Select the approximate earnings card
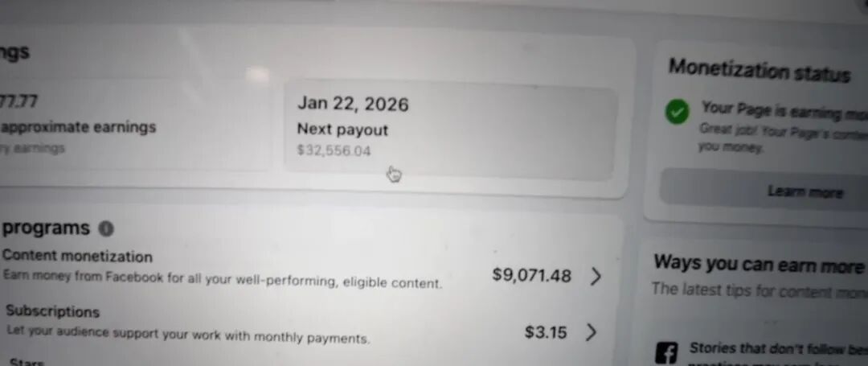The width and height of the screenshot is (868, 366). [134, 125]
